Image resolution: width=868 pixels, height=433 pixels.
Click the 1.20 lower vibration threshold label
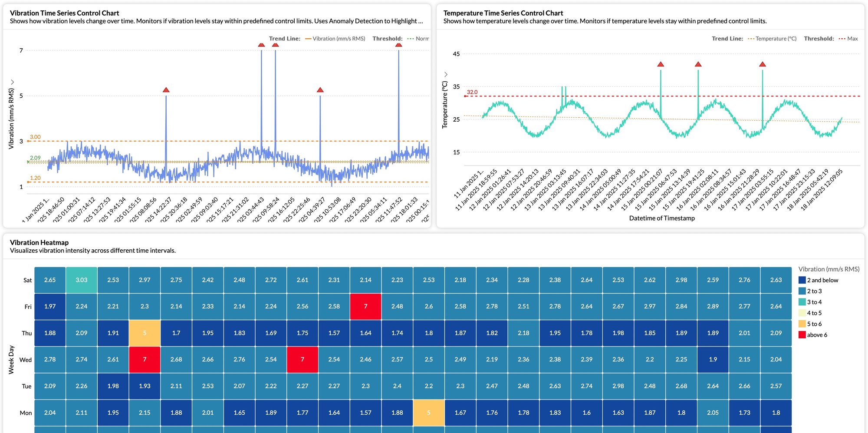click(x=35, y=178)
